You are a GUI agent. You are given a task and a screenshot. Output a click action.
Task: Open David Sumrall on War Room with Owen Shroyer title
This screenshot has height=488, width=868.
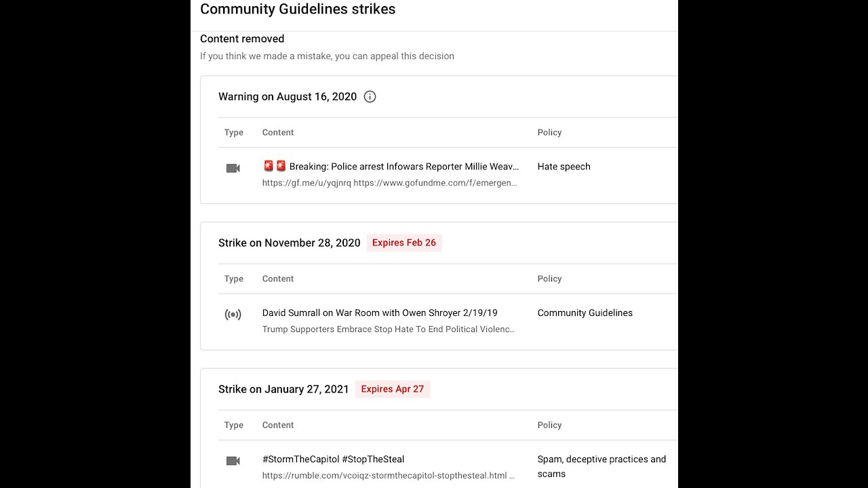pyautogui.click(x=380, y=312)
